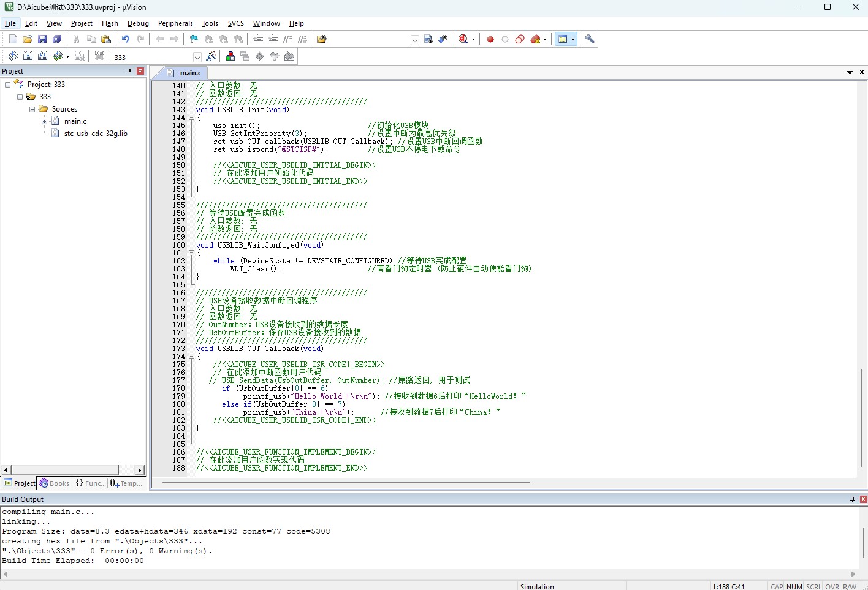
Task: Toggle the Project window pin
Action: pos(129,71)
